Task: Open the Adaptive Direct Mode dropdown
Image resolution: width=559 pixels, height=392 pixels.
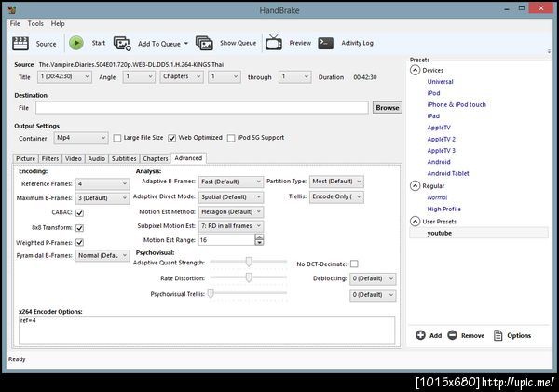Action: [x=231, y=197]
